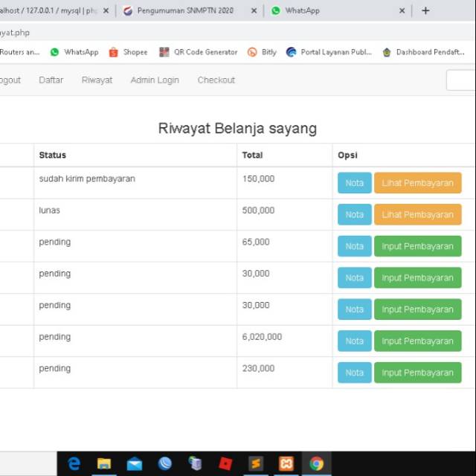This screenshot has height=476, width=476.
Task: Click Input Pembayaran for the 6,020,000 order
Action: click(417, 341)
